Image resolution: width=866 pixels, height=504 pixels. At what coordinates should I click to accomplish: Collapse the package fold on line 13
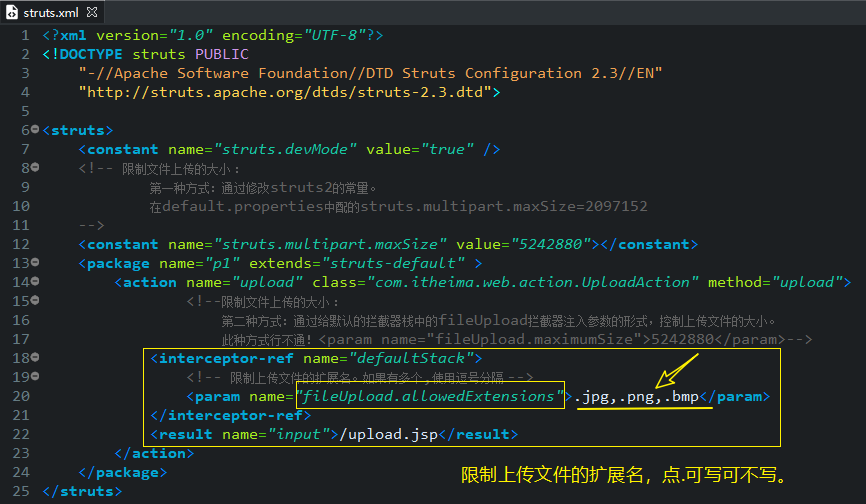pyautogui.click(x=35, y=262)
